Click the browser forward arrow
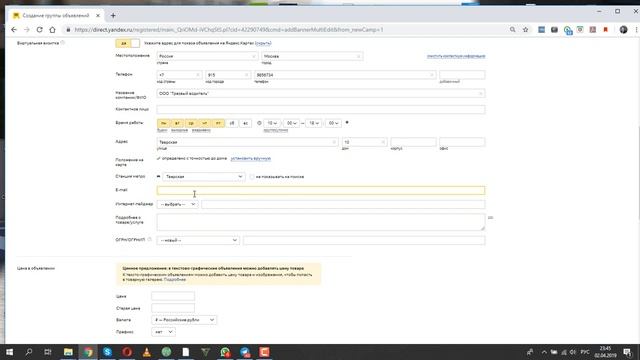This screenshot has width=640, height=360. coord(27,30)
